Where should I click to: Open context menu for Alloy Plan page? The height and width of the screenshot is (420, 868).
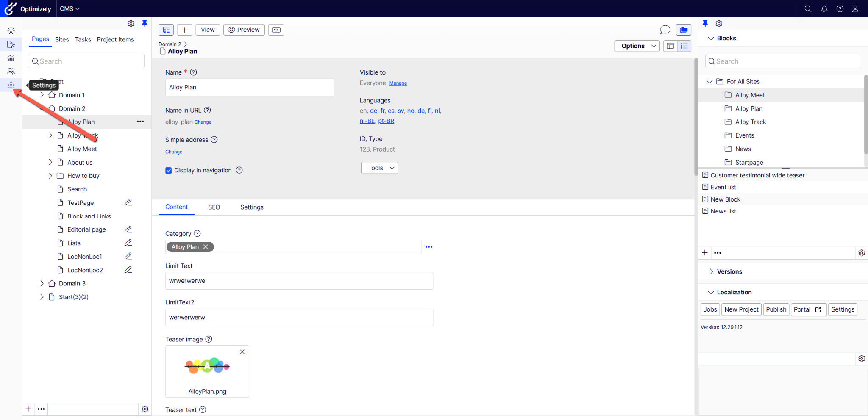tap(140, 122)
